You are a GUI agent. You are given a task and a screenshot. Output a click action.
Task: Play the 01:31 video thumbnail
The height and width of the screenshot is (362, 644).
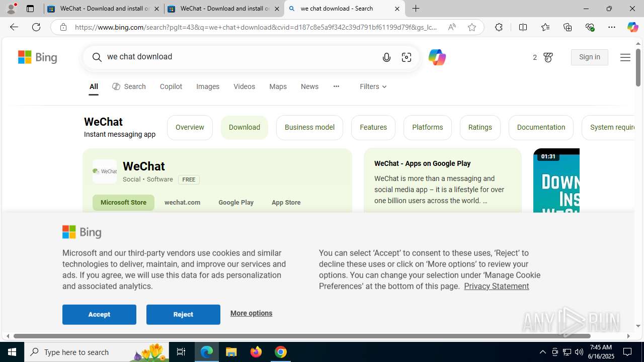point(556,181)
